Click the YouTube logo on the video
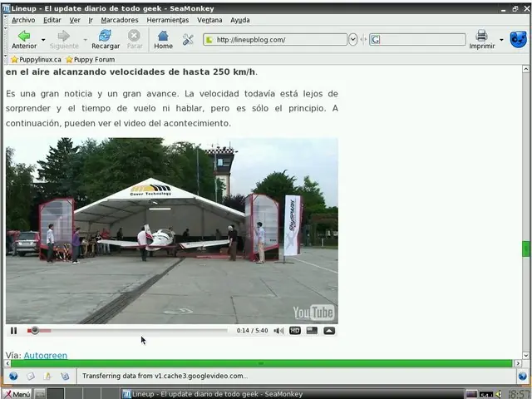This screenshot has height=399, width=532. [x=313, y=313]
